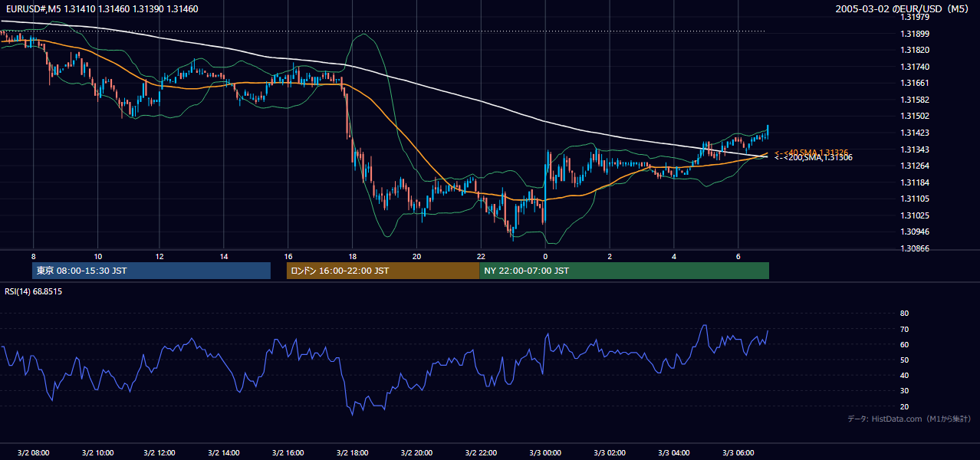Screen dimensions: 980x460
Task: Click the bottom date label 3/2 10:00
Action: click(97, 453)
